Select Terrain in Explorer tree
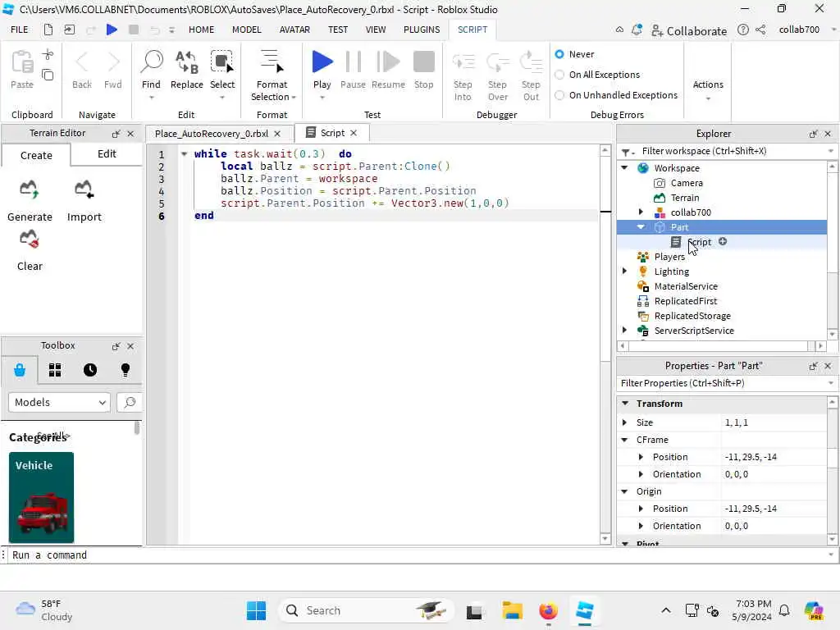840x630 pixels. (685, 198)
